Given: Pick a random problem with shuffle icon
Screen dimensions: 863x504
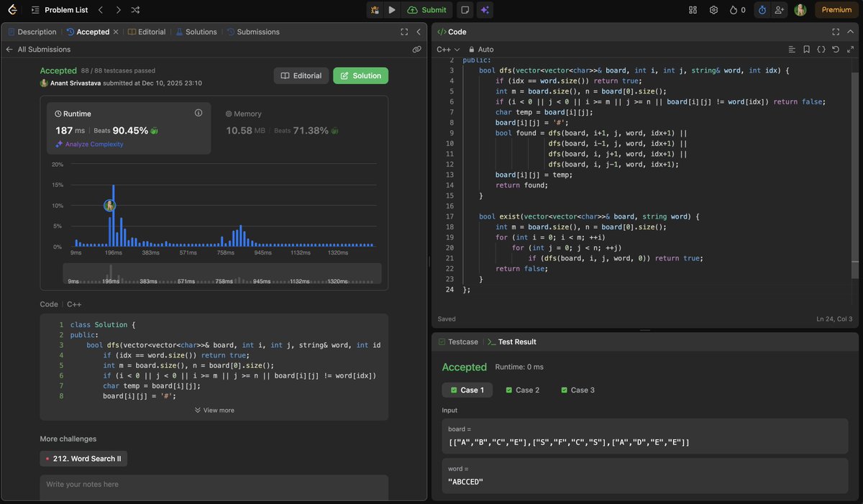Looking at the screenshot, I should pyautogui.click(x=136, y=10).
